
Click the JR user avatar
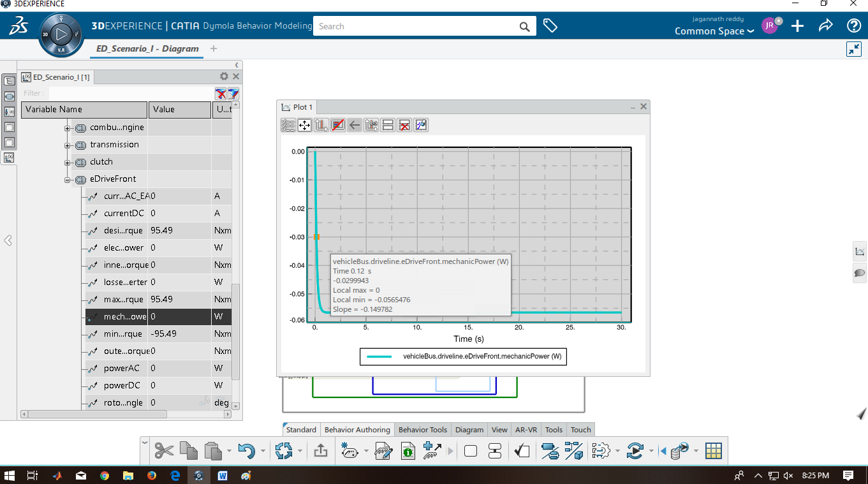(x=770, y=26)
